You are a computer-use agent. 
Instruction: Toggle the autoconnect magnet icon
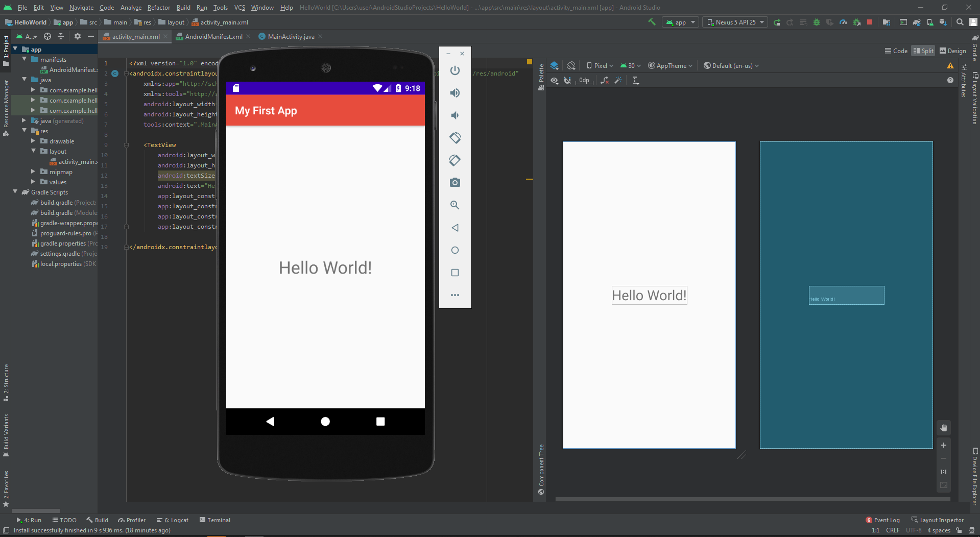pyautogui.click(x=567, y=80)
